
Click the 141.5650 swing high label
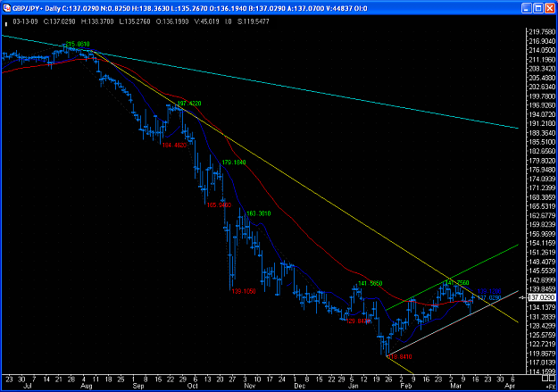(371, 283)
